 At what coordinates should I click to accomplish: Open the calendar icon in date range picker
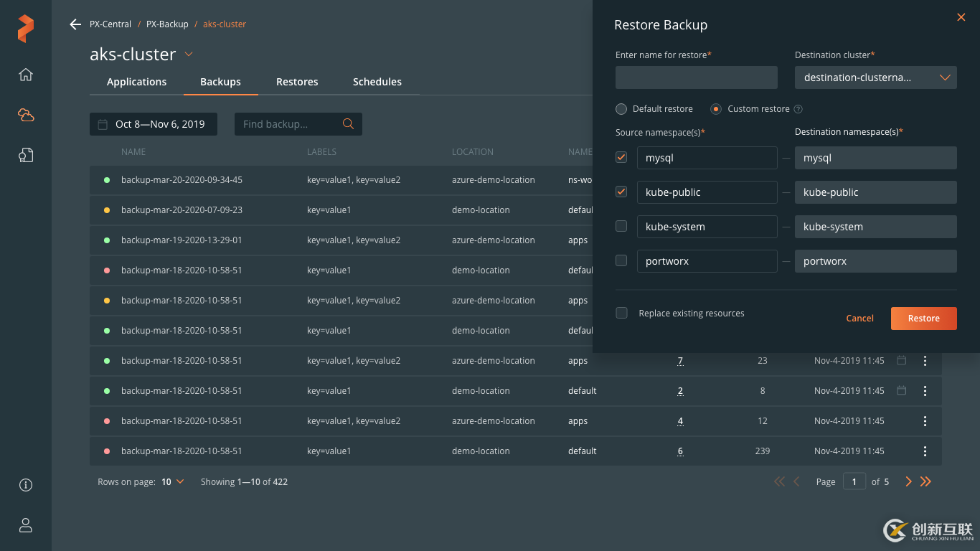coord(103,124)
